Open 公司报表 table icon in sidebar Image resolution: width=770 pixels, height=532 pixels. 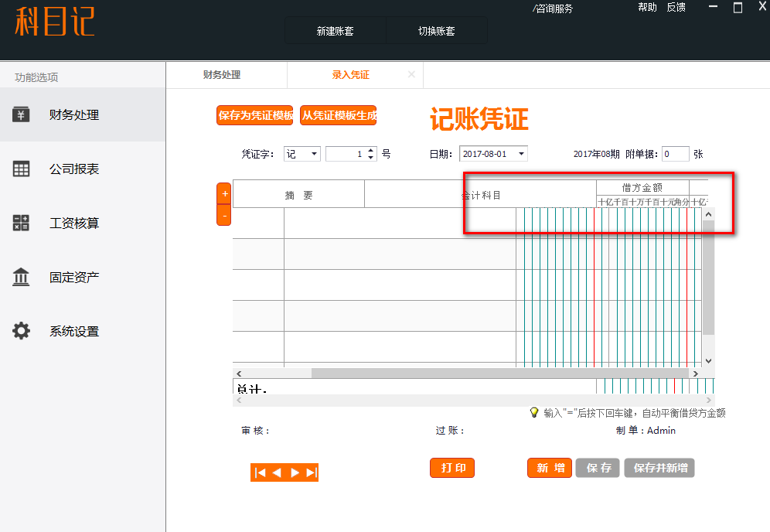21,169
